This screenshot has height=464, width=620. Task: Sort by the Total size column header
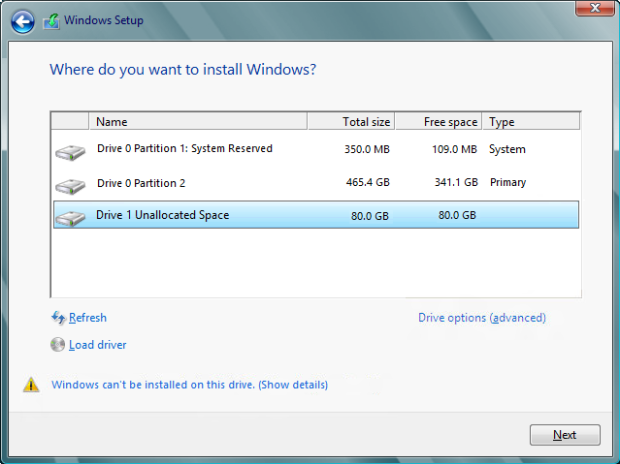click(351, 121)
